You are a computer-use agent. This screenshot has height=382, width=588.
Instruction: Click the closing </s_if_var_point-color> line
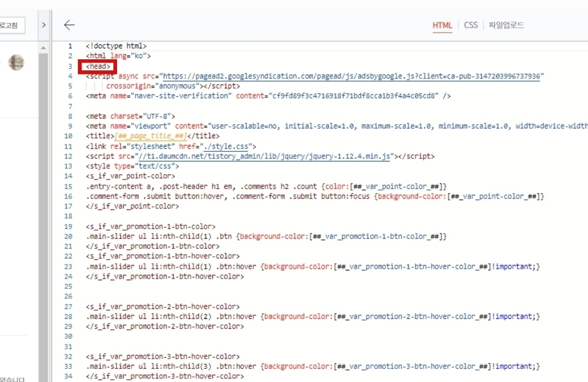(132, 206)
